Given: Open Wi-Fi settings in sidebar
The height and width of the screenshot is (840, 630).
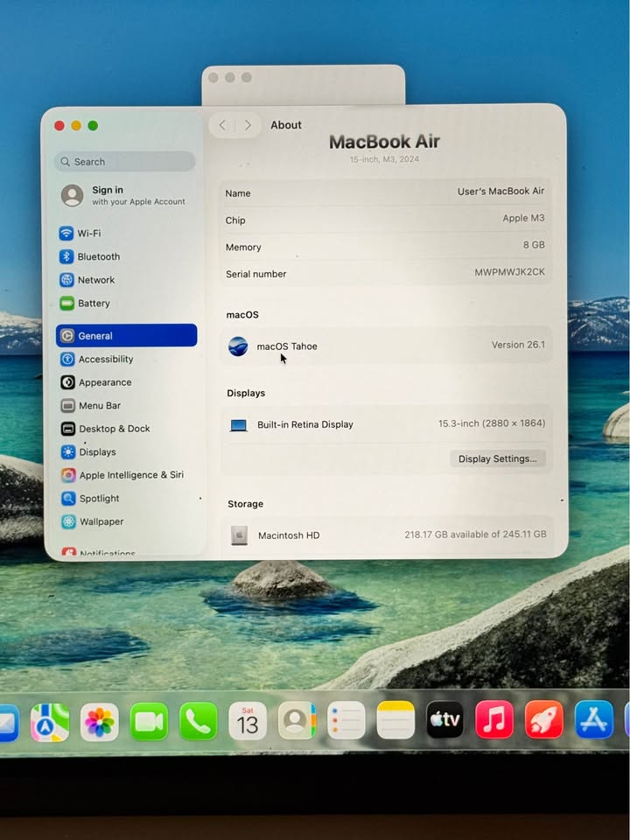Looking at the screenshot, I should tap(88, 234).
